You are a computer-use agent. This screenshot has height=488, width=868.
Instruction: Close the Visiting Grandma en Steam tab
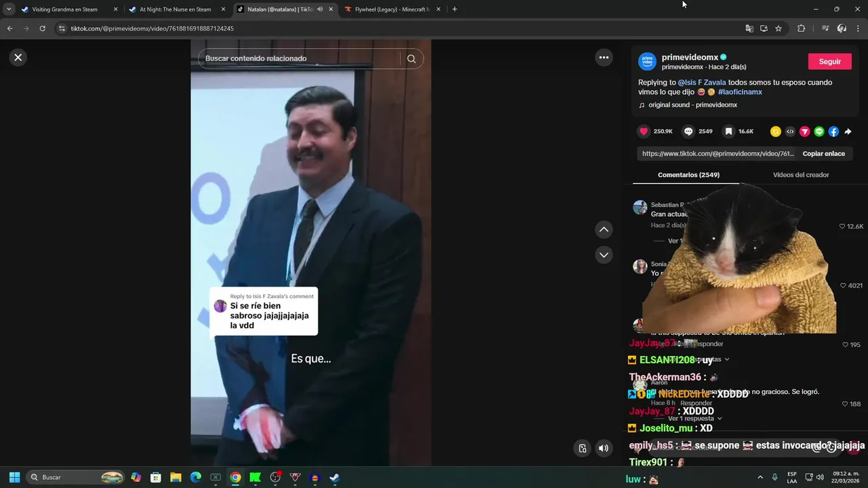pos(115,9)
